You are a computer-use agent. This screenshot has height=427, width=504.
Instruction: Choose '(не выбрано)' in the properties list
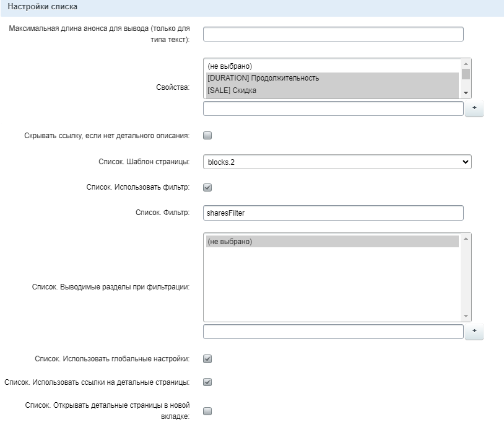pos(332,66)
